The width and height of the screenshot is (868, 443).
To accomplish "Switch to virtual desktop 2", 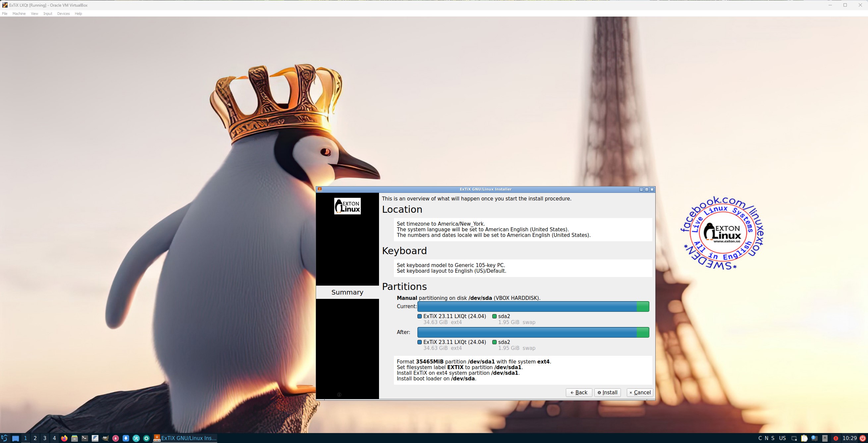I will [35, 438].
